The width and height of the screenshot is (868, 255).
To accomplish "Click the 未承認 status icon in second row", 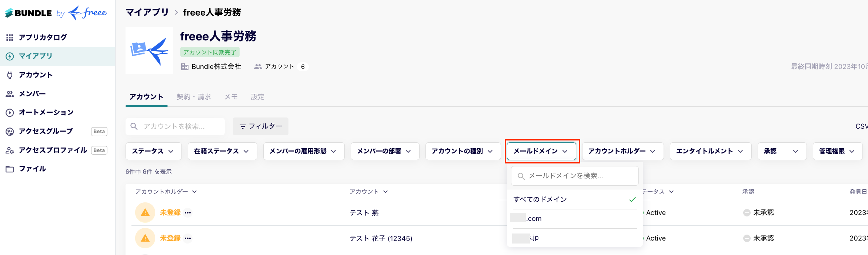I will coord(747,238).
